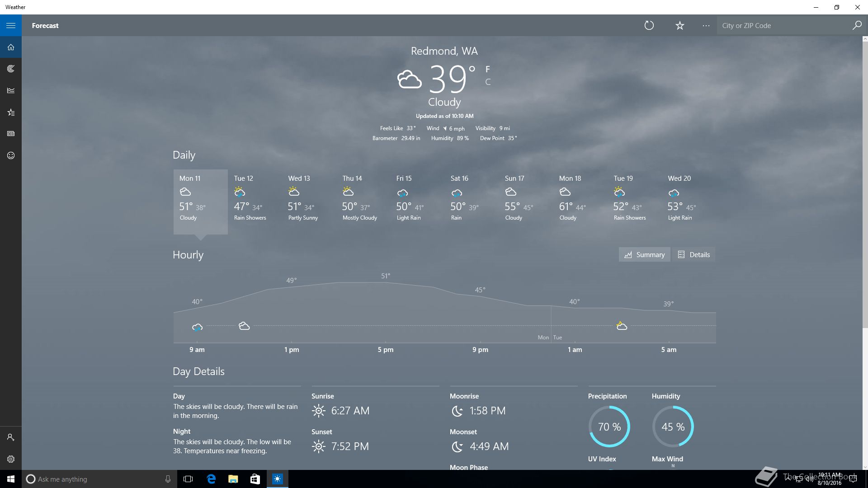Open the News sidebar icon
The height and width of the screenshot is (488, 868).
point(11,134)
